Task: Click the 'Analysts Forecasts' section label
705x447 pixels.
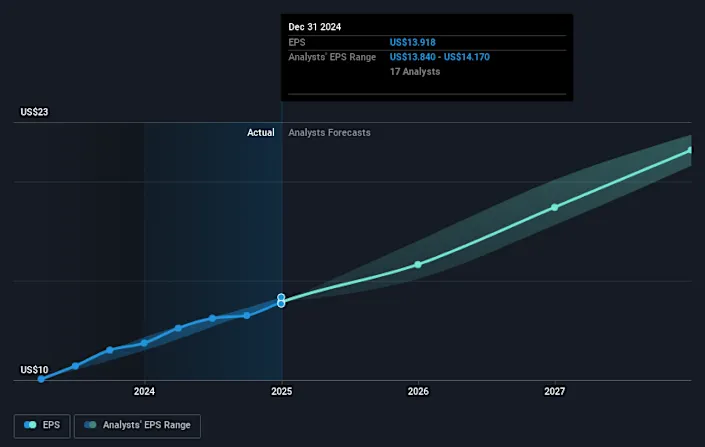Action: click(x=330, y=133)
